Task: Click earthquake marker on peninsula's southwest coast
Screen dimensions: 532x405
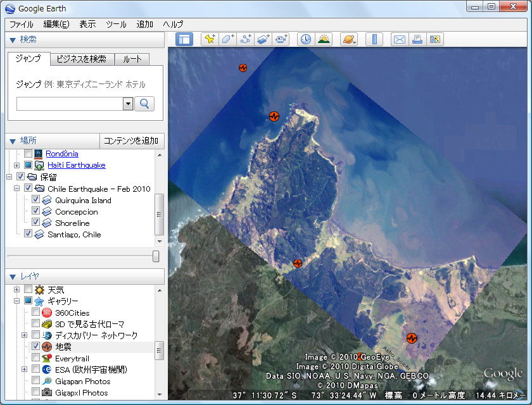Action: click(298, 263)
